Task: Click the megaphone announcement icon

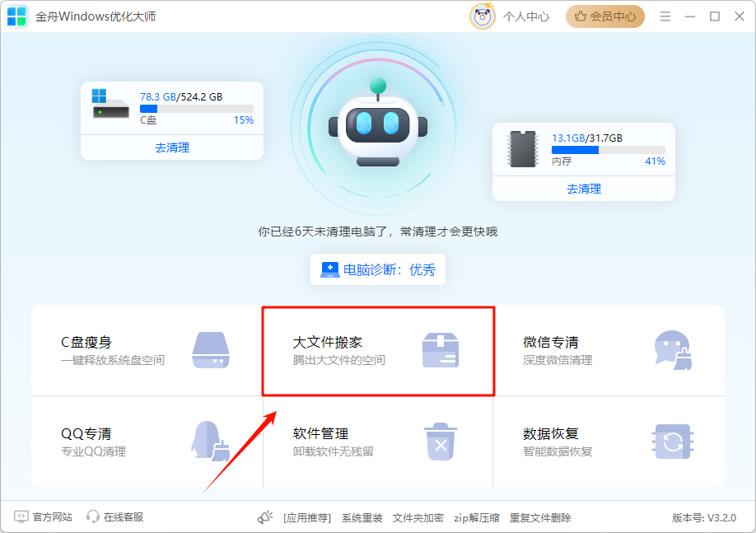Action: (x=264, y=517)
